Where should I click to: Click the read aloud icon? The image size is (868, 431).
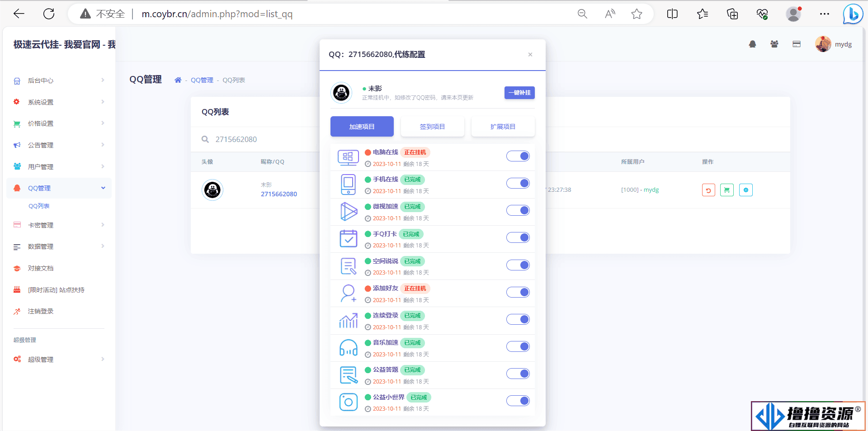(x=610, y=14)
